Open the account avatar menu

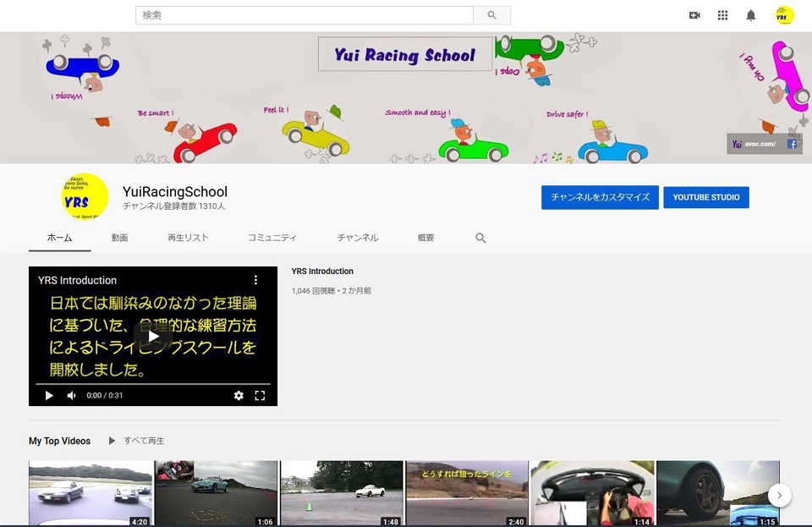pos(784,15)
